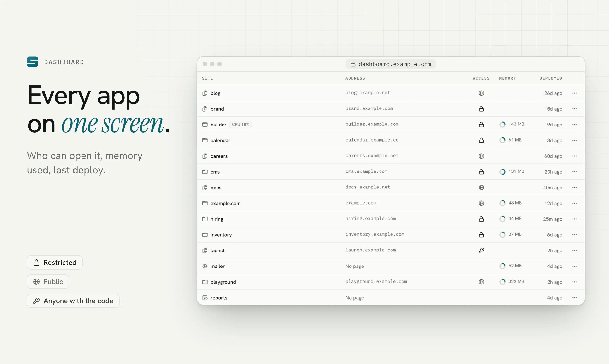Click the lock access icon for cms
The width and height of the screenshot is (609, 364).
481,172
